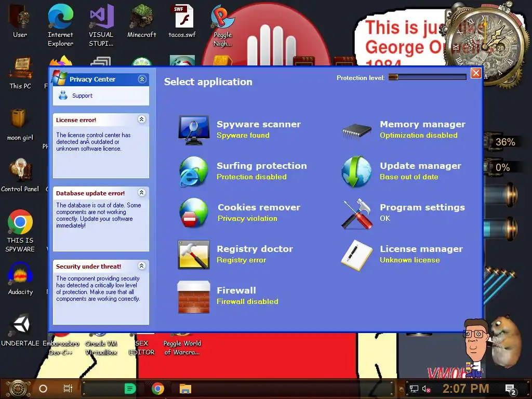This screenshot has height=399, width=532.
Task: Click the Memory manager chip icon
Action: click(356, 131)
